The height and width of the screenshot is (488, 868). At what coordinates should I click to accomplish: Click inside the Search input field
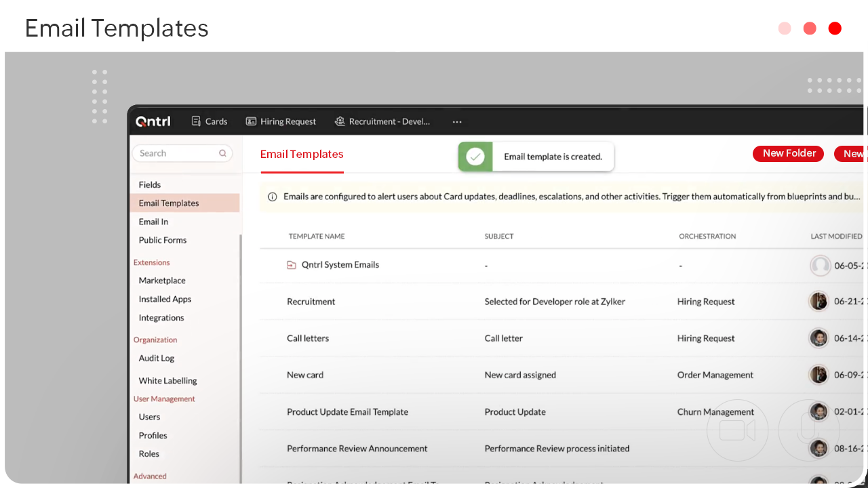point(176,153)
